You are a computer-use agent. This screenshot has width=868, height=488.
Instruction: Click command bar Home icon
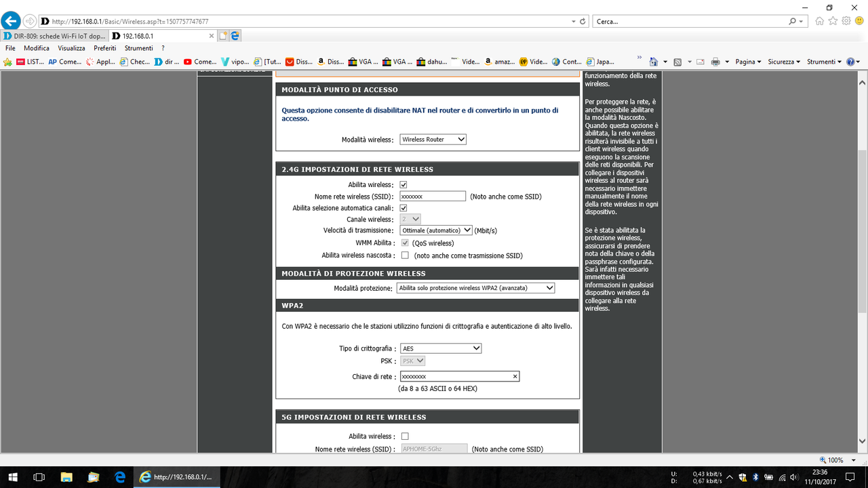[x=654, y=62]
